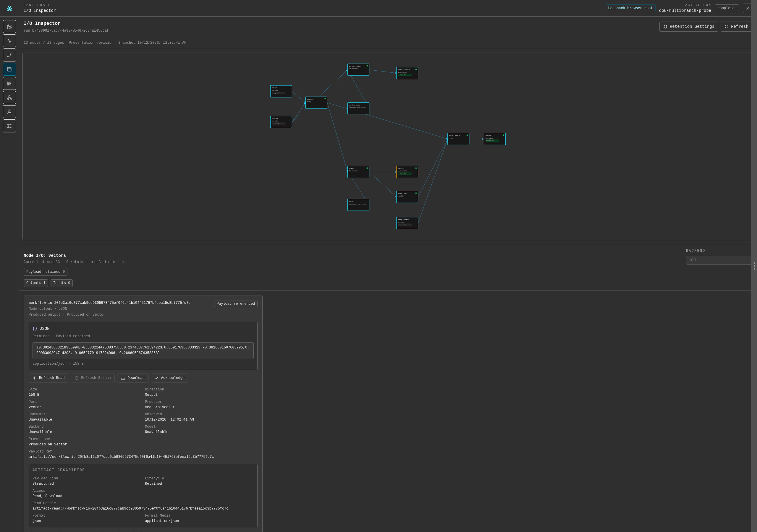Select the prompt text-input node
Viewport: 757px width, 532px height.
(x=281, y=91)
